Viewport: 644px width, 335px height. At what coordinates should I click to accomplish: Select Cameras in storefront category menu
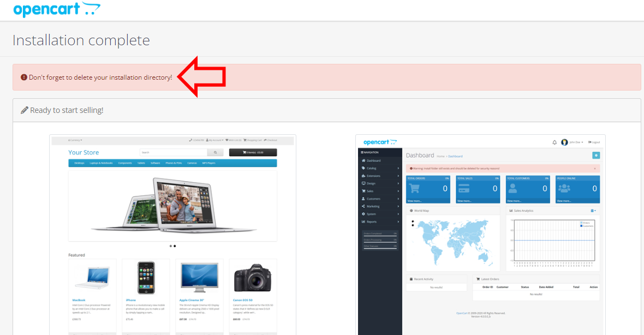coord(192,163)
